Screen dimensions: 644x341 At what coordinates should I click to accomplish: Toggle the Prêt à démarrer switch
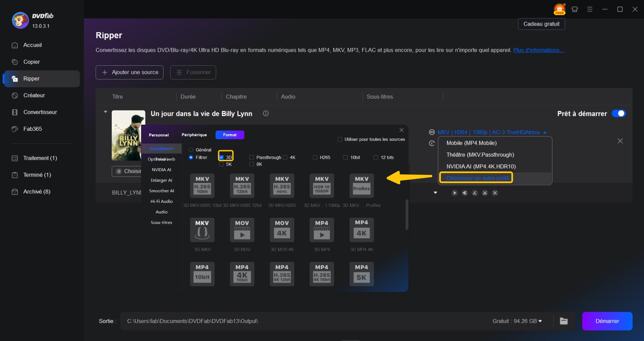(619, 113)
